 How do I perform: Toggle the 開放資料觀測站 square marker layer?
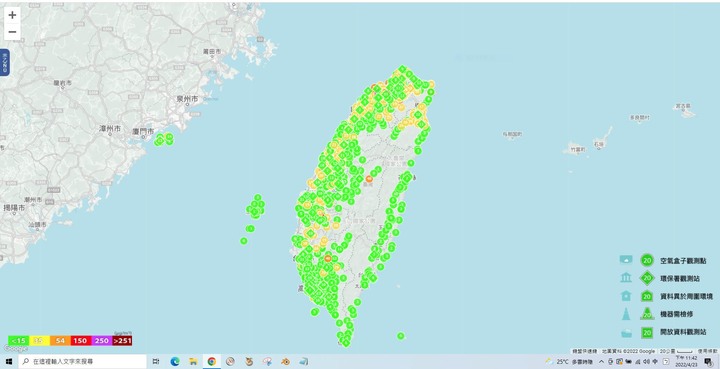(x=647, y=332)
